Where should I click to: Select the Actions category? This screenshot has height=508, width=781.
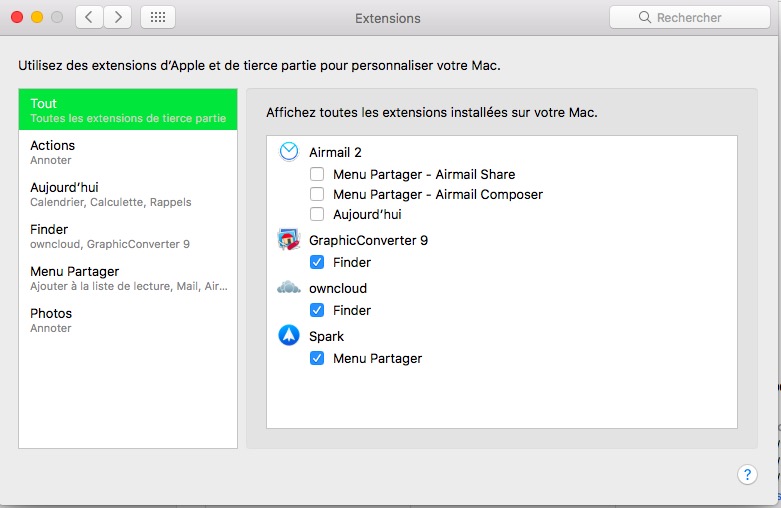pyautogui.click(x=128, y=151)
